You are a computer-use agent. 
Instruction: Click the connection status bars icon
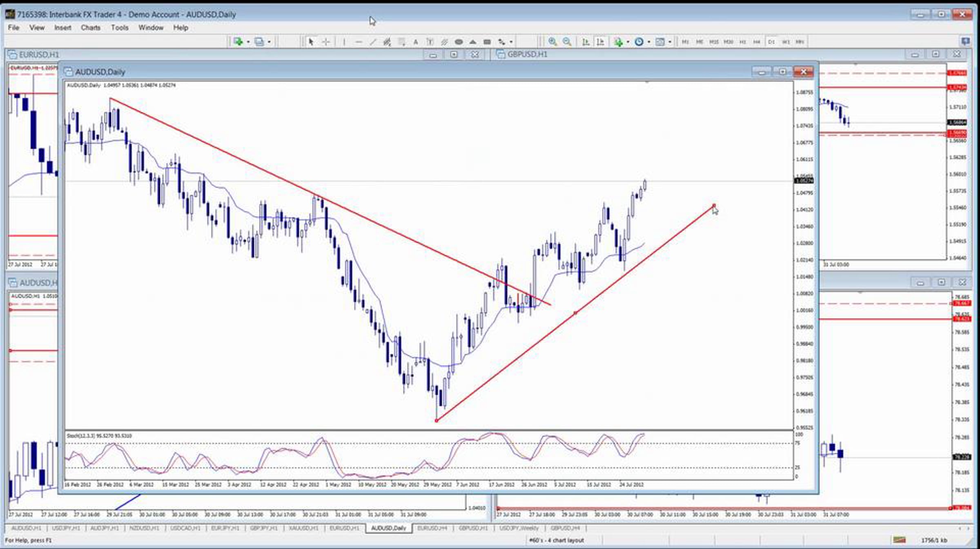[900, 540]
